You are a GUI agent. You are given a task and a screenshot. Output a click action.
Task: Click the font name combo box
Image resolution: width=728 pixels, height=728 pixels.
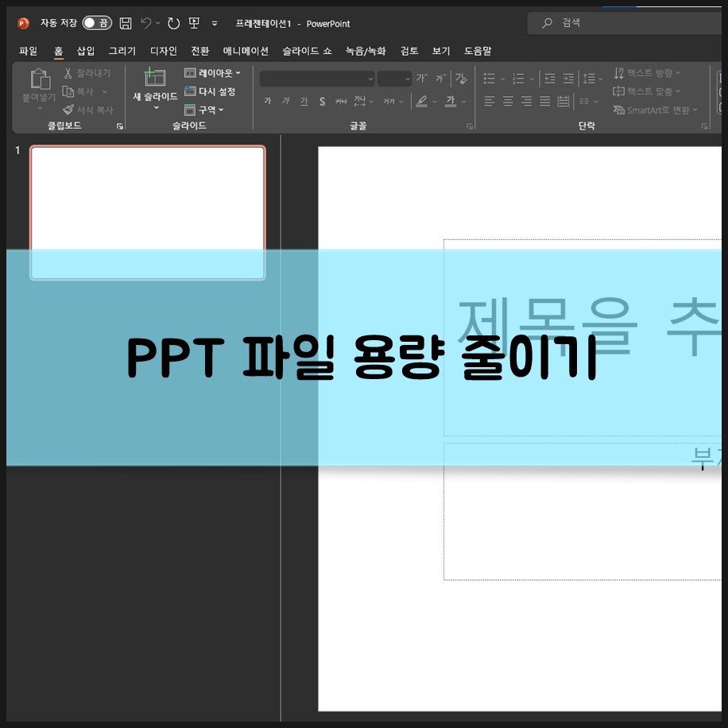click(316, 79)
